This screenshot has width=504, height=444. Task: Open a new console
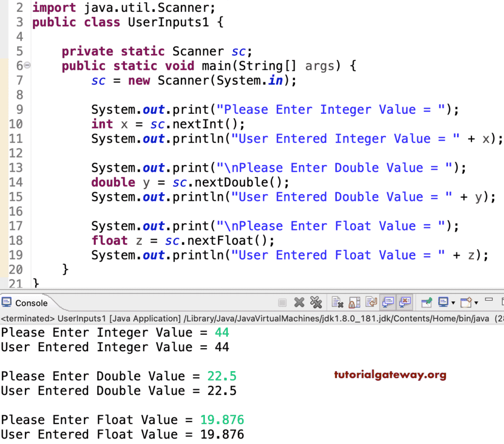click(466, 302)
